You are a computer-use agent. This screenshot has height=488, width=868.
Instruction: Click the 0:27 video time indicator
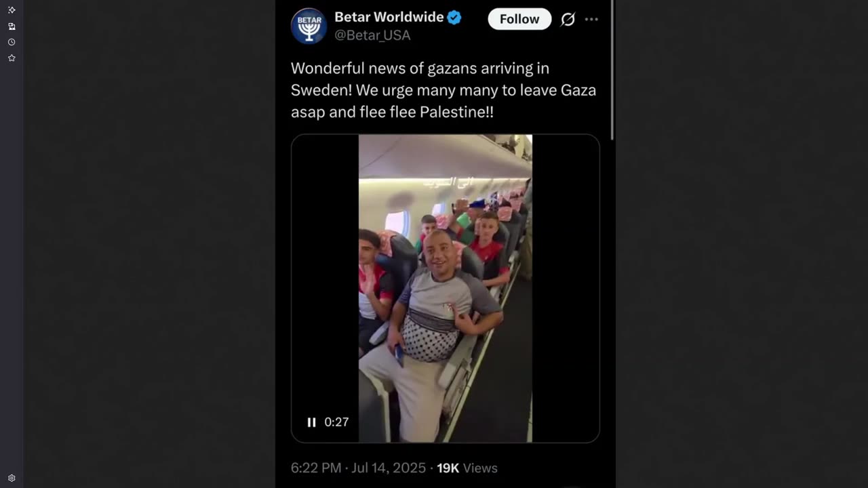tap(336, 422)
